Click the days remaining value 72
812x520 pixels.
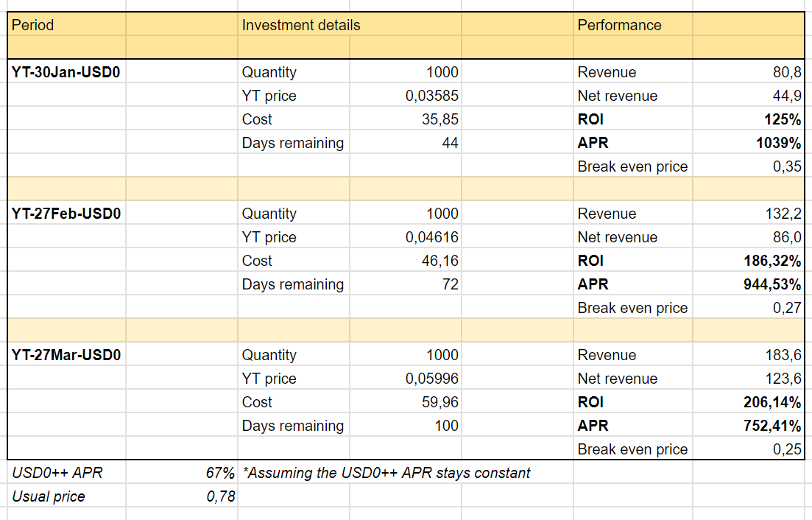(x=449, y=284)
